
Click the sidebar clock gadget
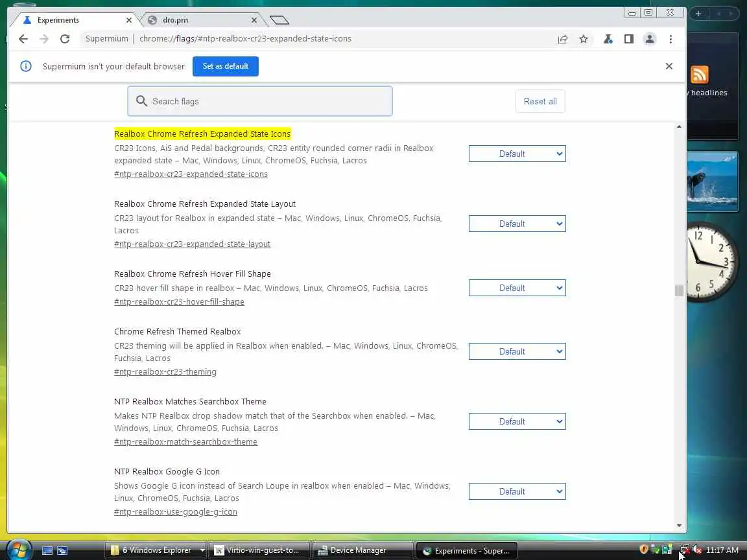[712, 262]
